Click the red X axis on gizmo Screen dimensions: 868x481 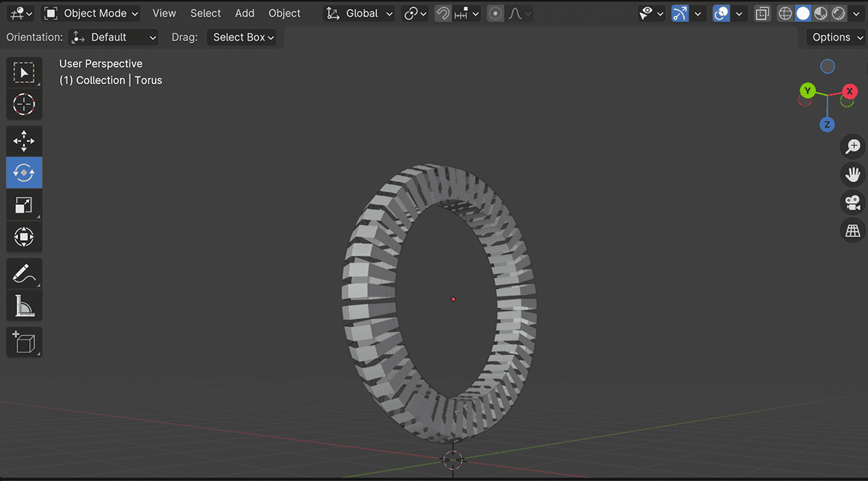(849, 91)
